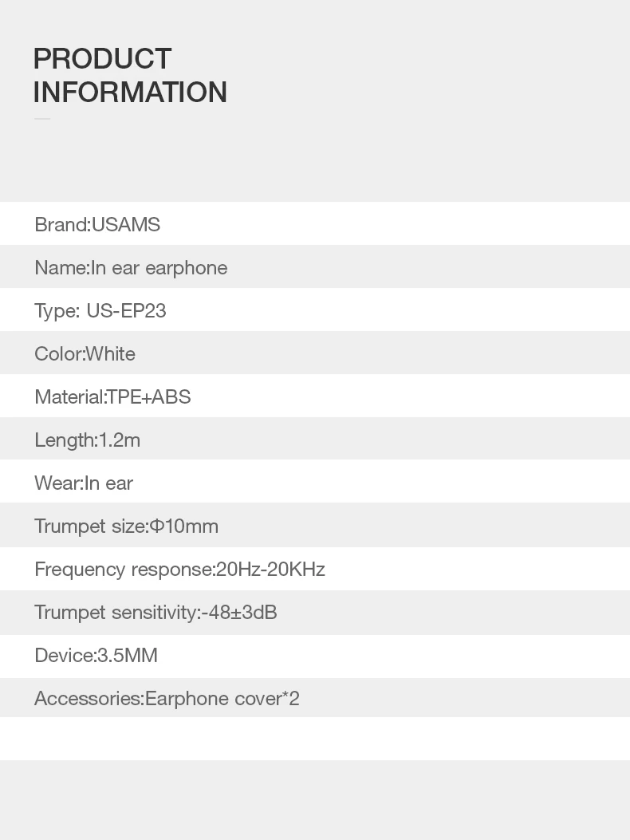Select the Type: US-EP23 text
Viewport: 630px width, 840px height.
pos(100,311)
